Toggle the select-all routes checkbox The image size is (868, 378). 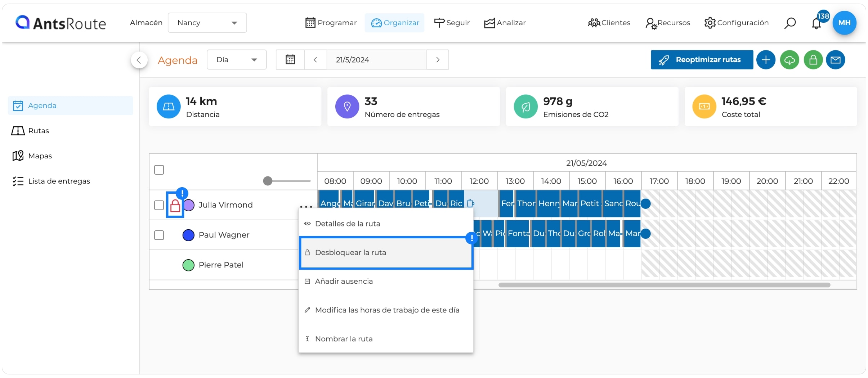pos(159,170)
